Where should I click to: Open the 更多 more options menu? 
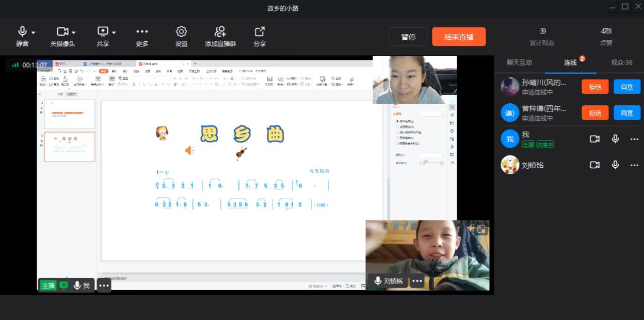tap(142, 31)
